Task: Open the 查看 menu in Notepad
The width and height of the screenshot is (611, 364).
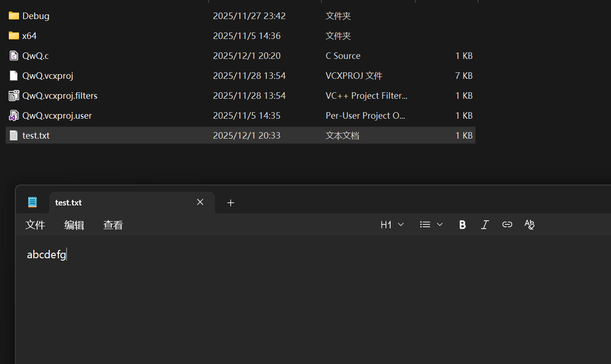Action: pos(113,225)
